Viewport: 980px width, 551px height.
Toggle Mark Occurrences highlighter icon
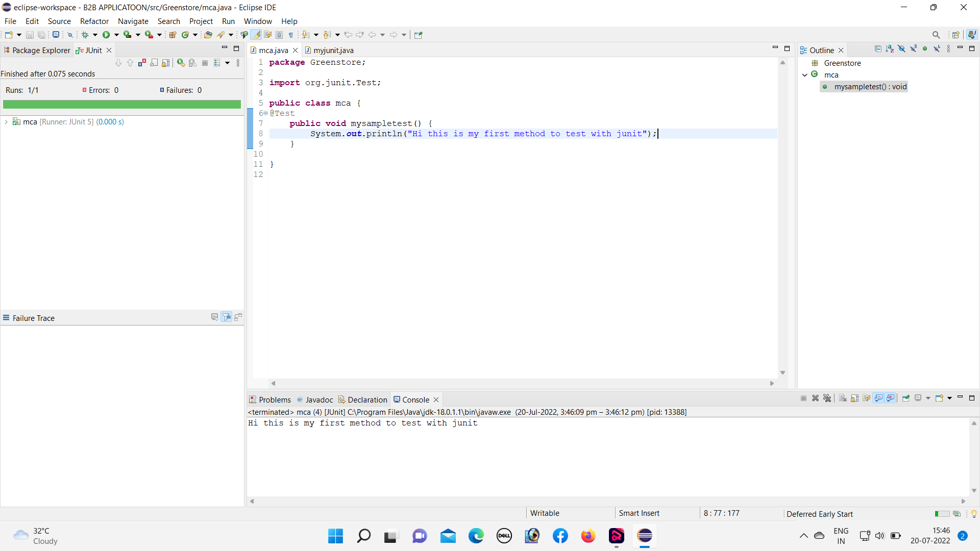tap(256, 35)
